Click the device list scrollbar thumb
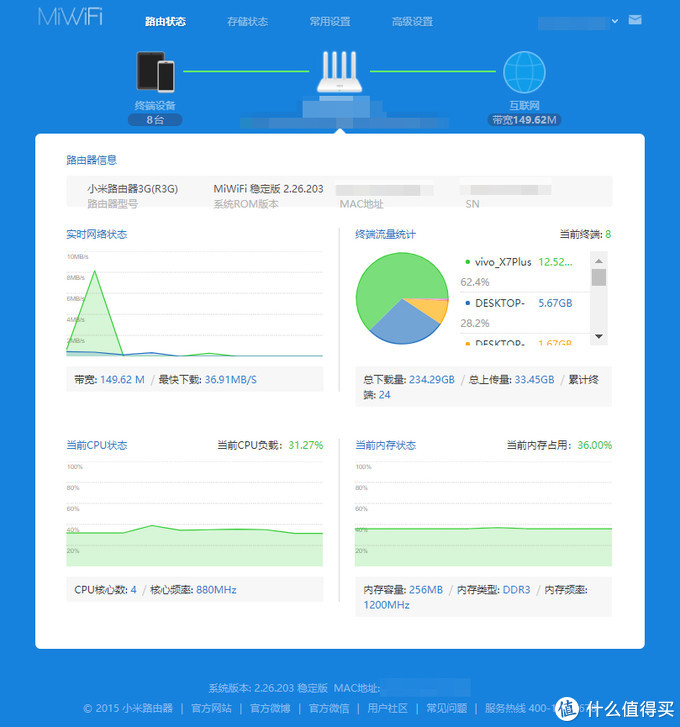The height and width of the screenshot is (727, 680). coord(599,277)
